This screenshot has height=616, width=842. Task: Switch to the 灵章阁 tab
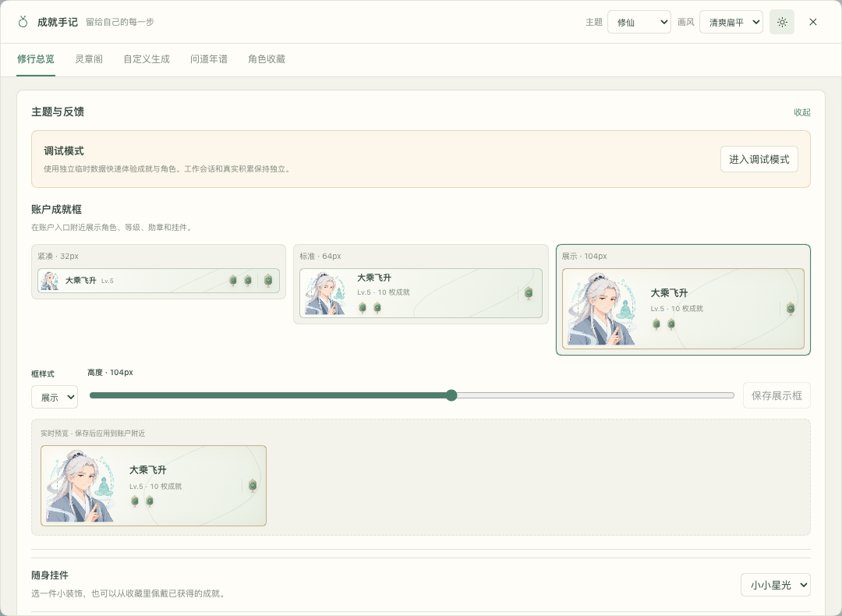[x=89, y=59]
